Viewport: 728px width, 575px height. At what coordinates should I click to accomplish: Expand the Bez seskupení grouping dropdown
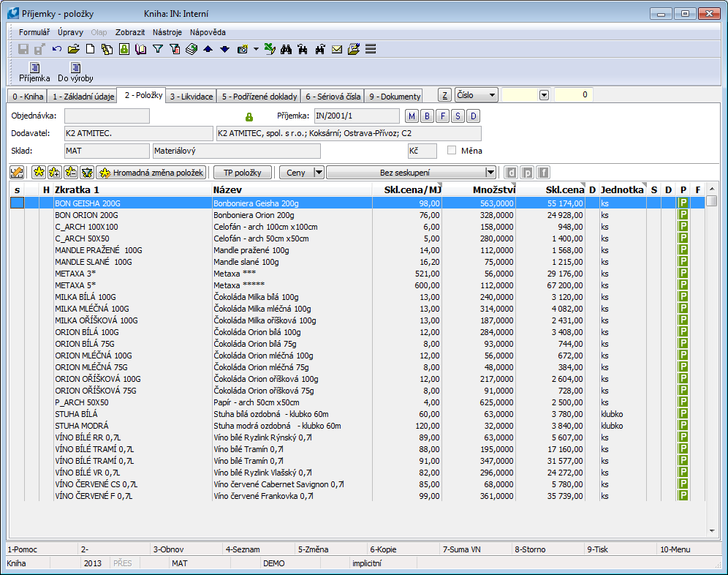(490, 173)
